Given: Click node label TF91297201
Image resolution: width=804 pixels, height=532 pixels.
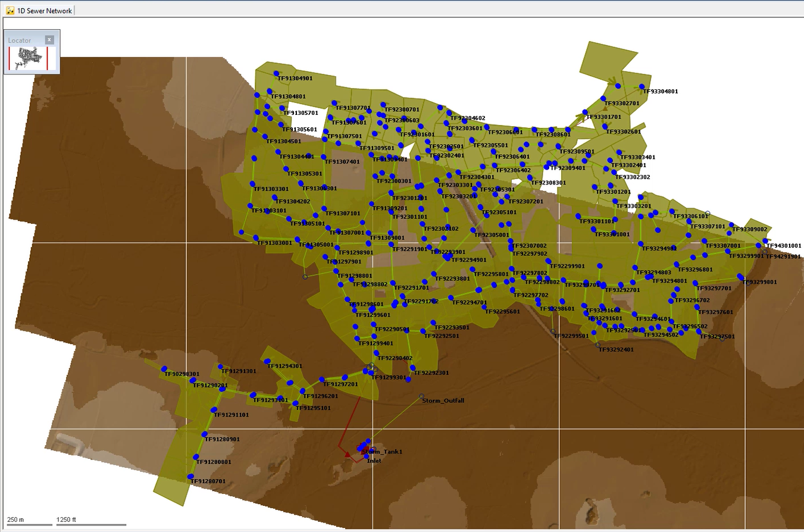Looking at the screenshot, I should click(340, 384).
